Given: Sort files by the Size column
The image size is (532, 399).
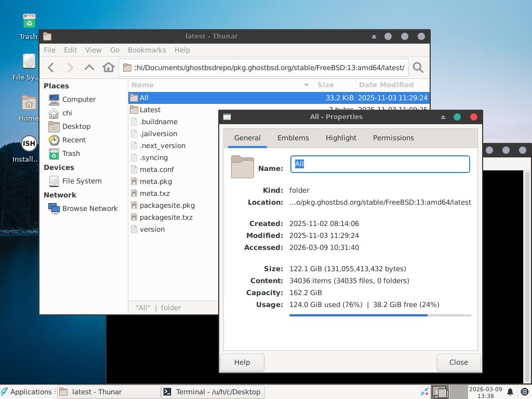Looking at the screenshot, I should point(335,85).
